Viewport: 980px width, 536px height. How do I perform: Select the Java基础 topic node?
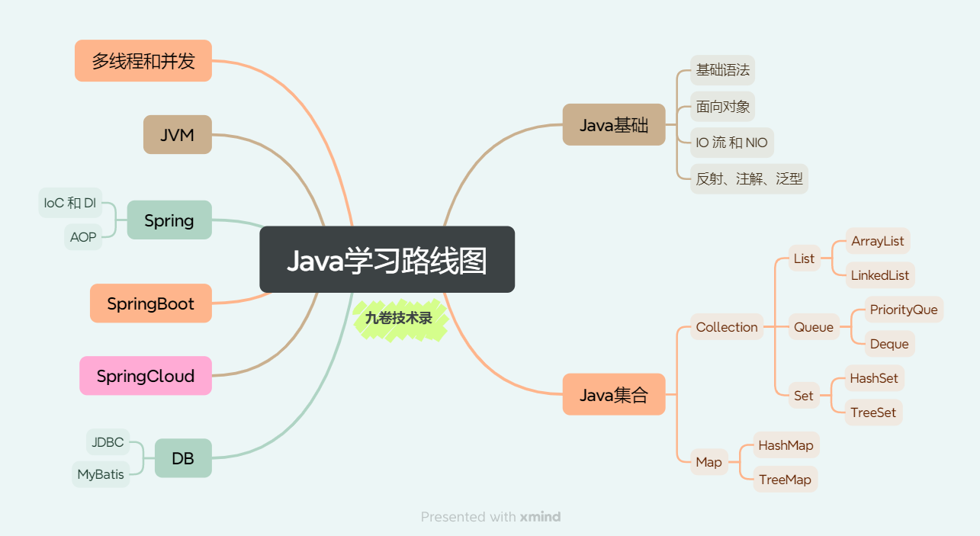click(x=614, y=125)
